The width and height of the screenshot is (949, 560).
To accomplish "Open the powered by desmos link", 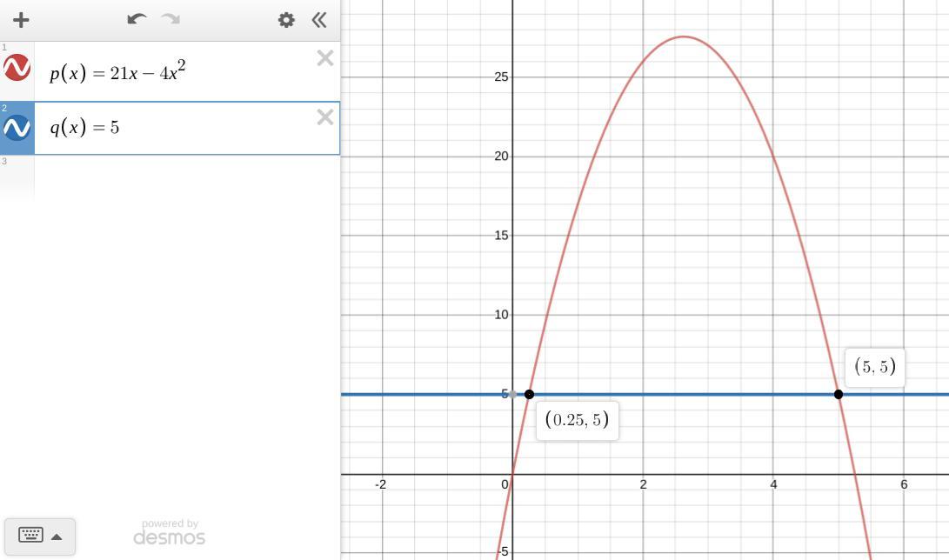I will [x=170, y=532].
